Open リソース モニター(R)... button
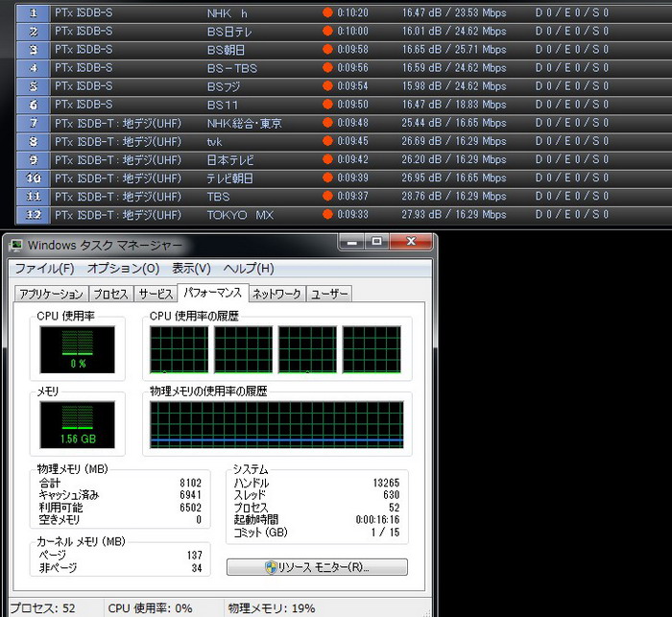672x617 pixels. pos(317,567)
